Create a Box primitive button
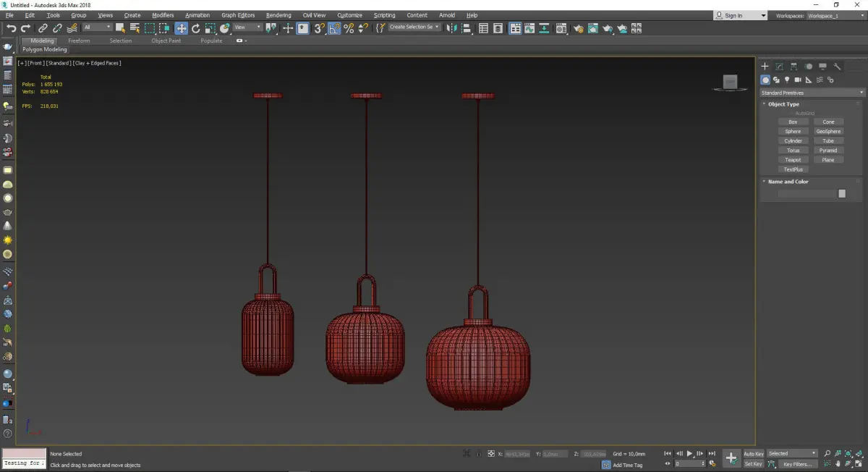The width and height of the screenshot is (868, 472). click(x=793, y=122)
